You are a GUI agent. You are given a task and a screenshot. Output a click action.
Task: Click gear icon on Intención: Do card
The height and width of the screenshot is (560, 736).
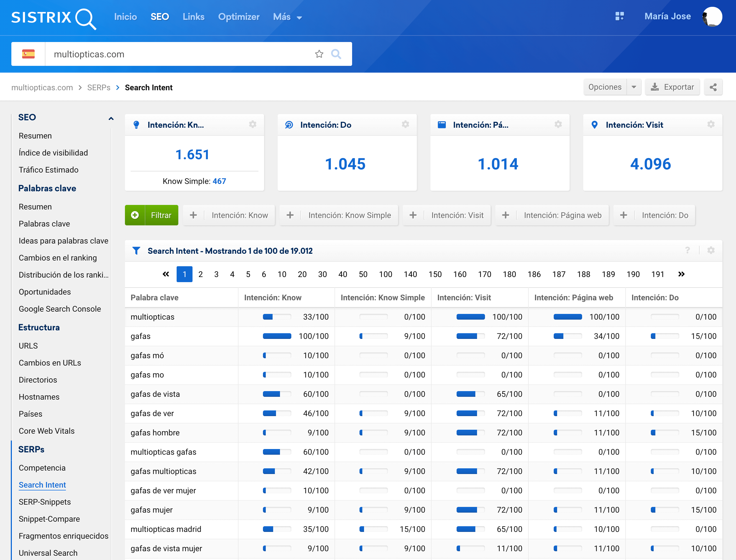click(x=405, y=124)
